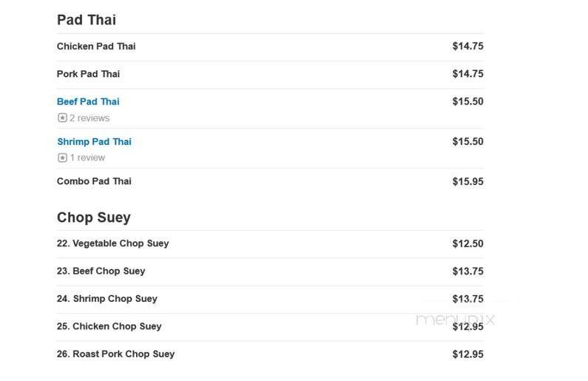Click the menupix watermark logo

coord(455,319)
